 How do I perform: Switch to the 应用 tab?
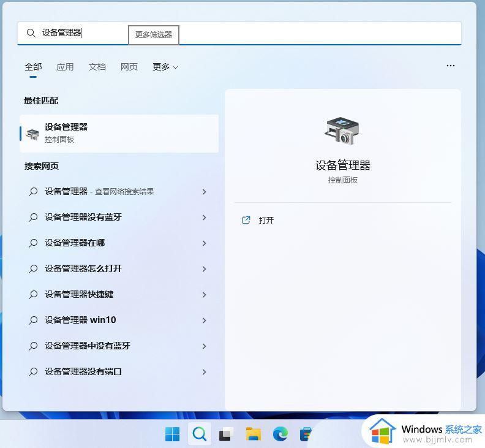(65, 67)
